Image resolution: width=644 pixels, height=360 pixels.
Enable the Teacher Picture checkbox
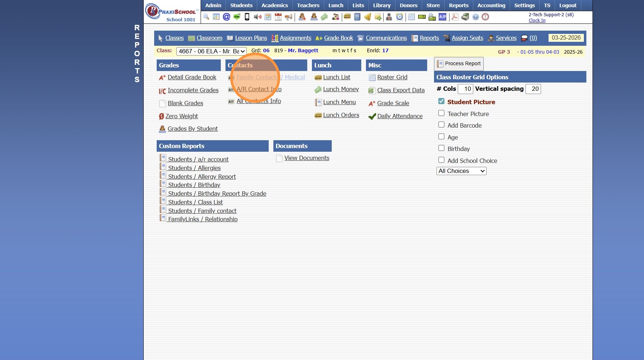pos(441,113)
